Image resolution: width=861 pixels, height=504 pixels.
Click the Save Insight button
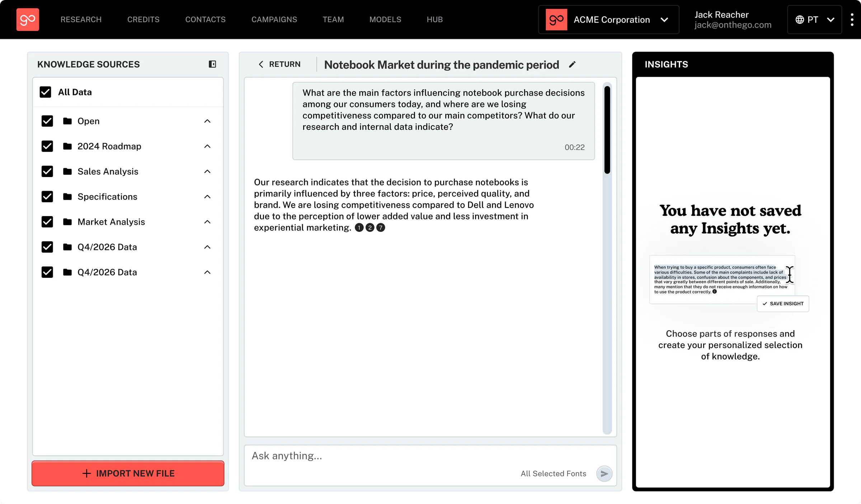(783, 304)
